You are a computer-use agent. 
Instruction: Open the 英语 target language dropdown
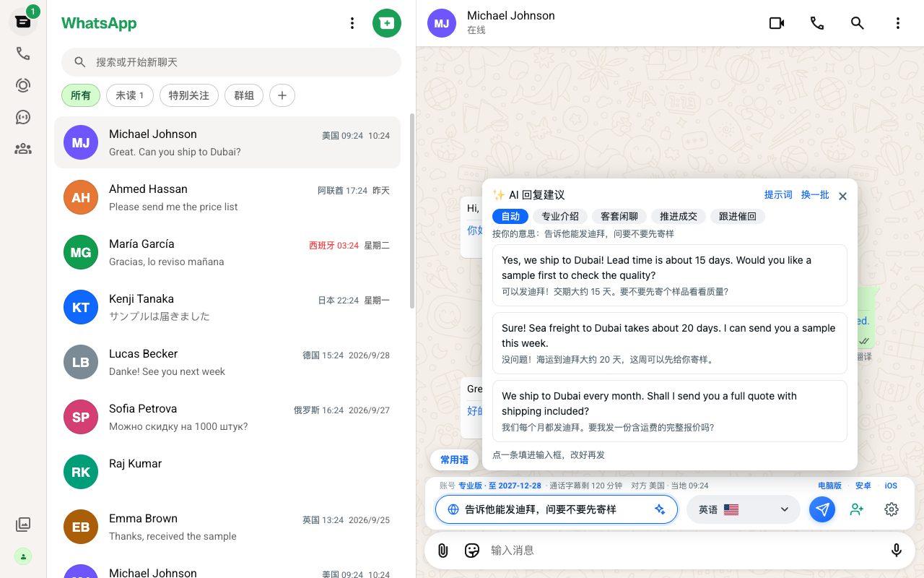[x=743, y=509]
